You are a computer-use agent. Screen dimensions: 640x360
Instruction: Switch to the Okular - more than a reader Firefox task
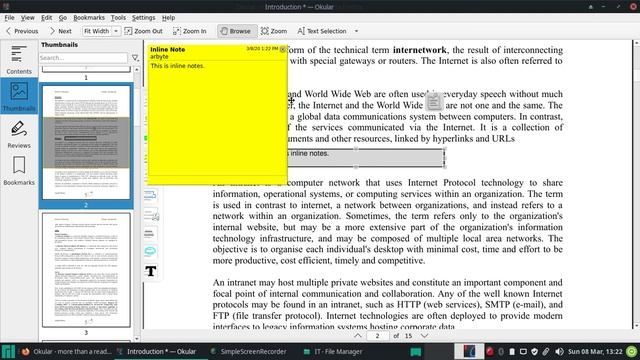pos(66,351)
